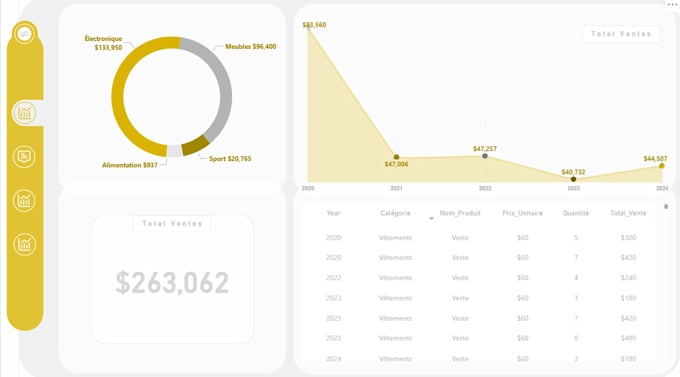Click the 2022 cell in the Year column
The width and height of the screenshot is (680, 377).
point(333,278)
